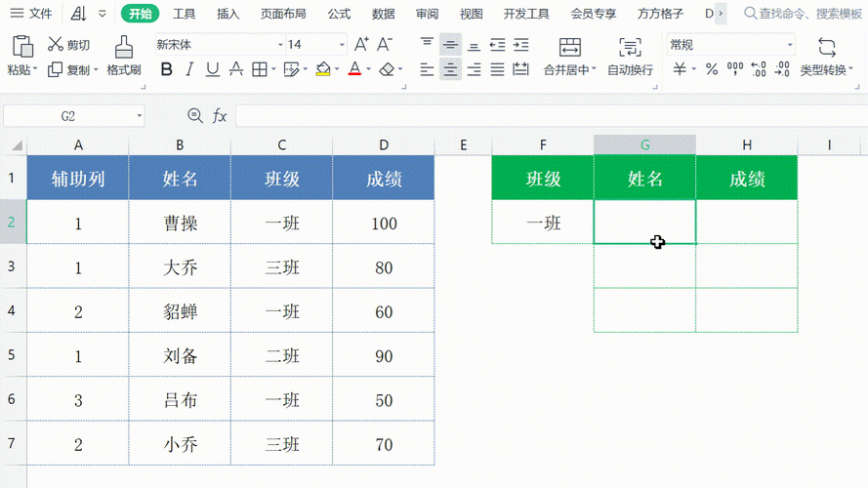Increase font size with A+ icon
Screen dimensions: 868x488
361,44
